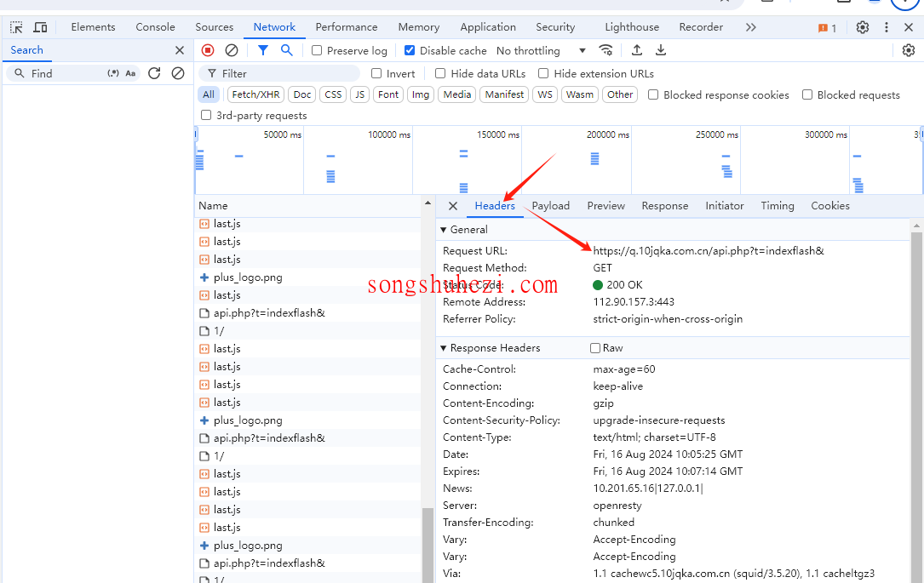
Task: Close the request details pane
Action: click(452, 205)
